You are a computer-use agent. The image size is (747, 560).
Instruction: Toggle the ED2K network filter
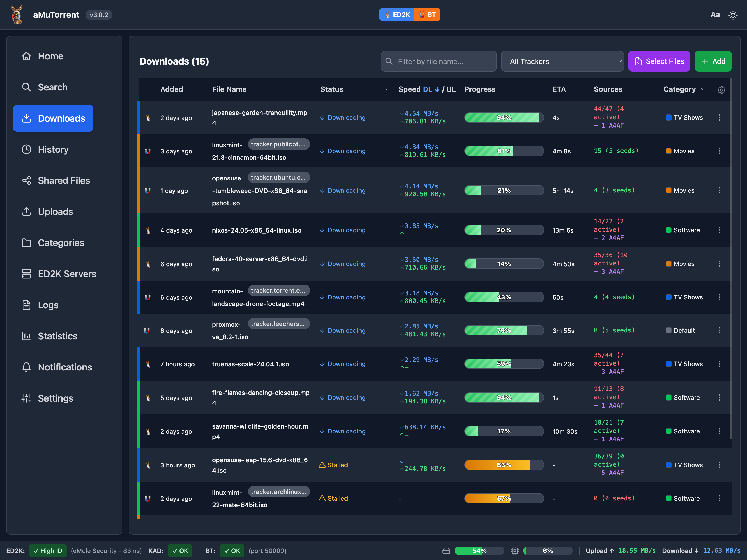397,15
